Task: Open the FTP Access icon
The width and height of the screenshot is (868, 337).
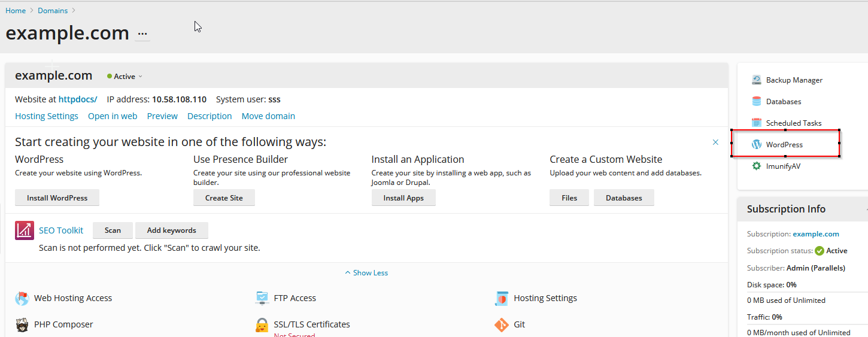Action: coord(262,298)
